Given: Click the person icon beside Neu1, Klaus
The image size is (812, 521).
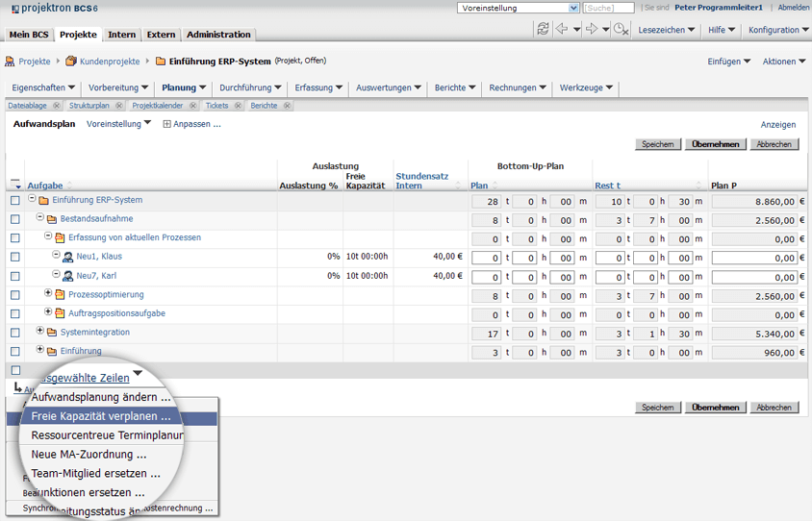Looking at the screenshot, I should [68, 257].
